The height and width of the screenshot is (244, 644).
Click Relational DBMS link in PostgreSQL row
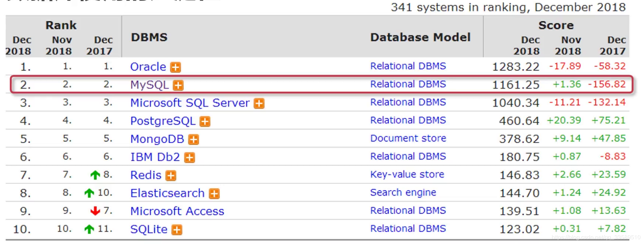408,120
